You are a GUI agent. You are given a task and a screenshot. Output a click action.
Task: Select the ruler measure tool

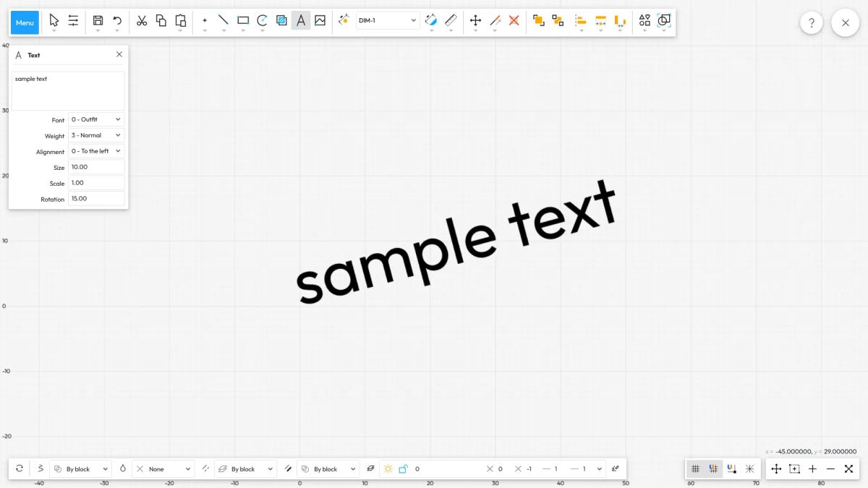click(x=451, y=20)
